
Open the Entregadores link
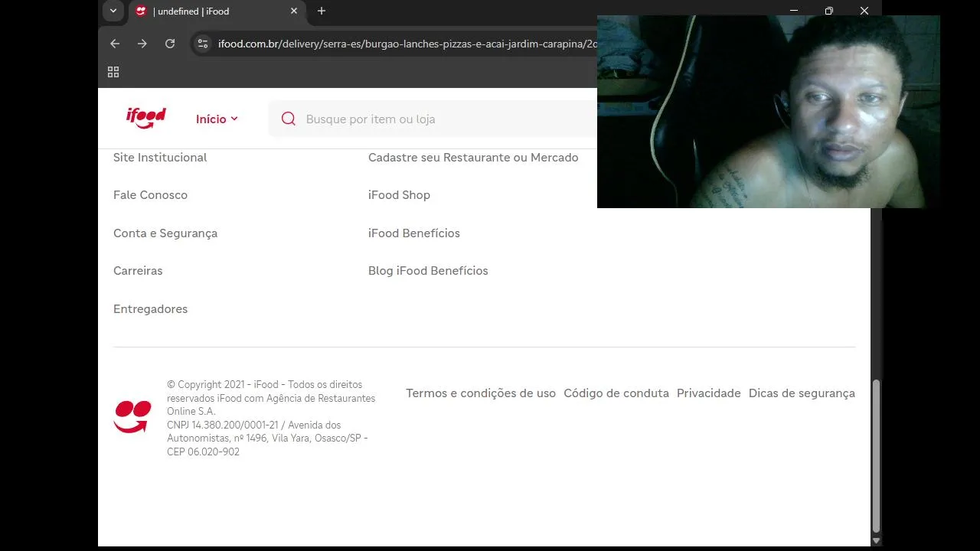150,309
